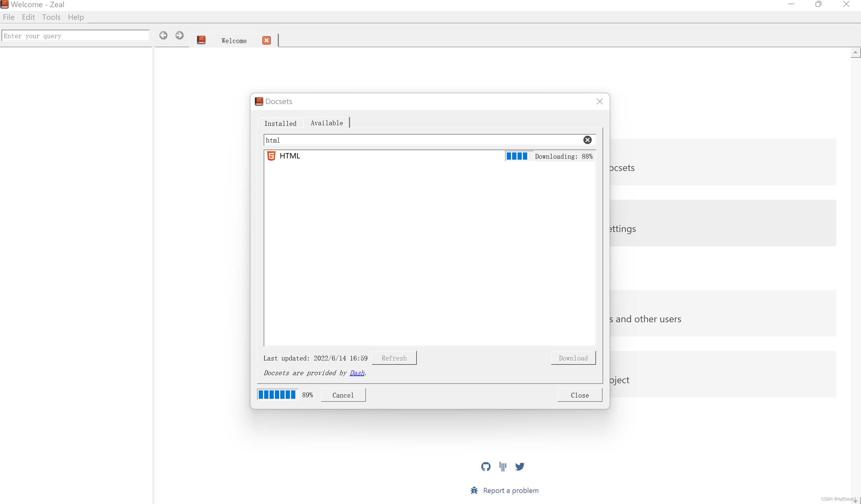Open the Report a problem link
861x504 pixels.
(x=511, y=490)
